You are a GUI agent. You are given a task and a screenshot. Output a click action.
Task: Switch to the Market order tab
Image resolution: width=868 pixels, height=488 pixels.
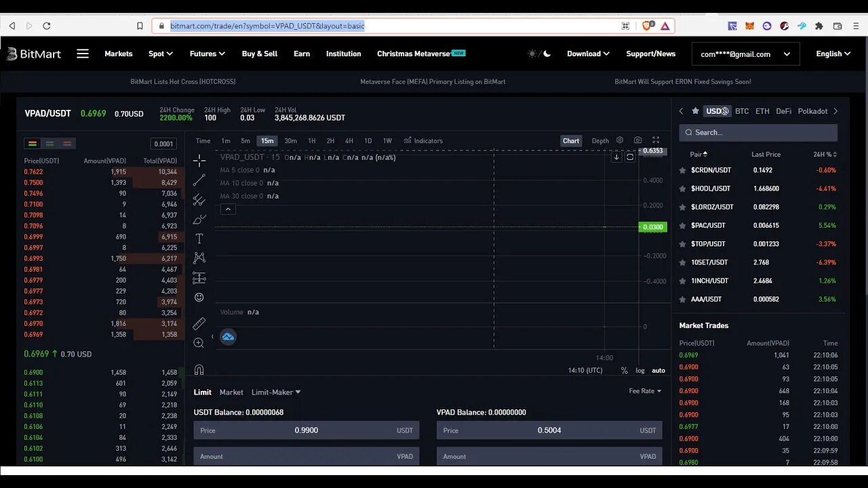(x=231, y=392)
